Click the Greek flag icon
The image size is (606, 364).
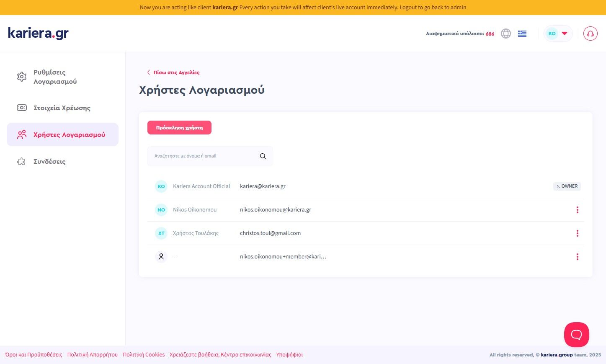pyautogui.click(x=522, y=34)
